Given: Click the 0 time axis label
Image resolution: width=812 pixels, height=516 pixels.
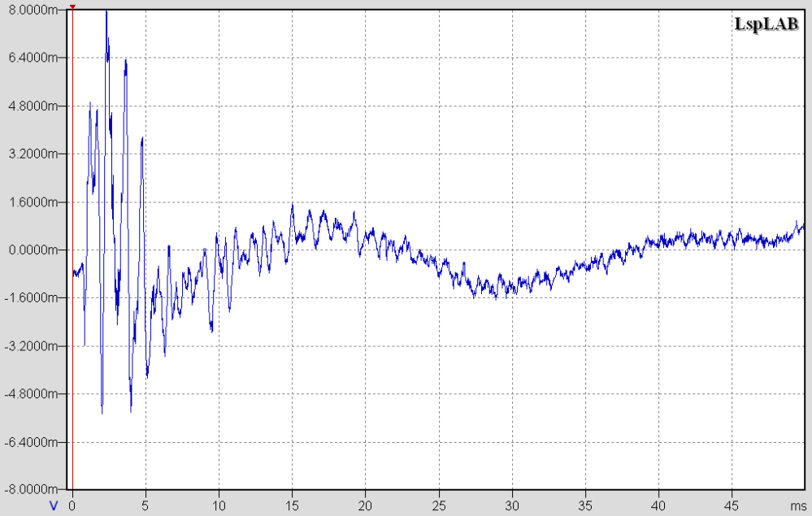Looking at the screenshot, I should 72,505.
